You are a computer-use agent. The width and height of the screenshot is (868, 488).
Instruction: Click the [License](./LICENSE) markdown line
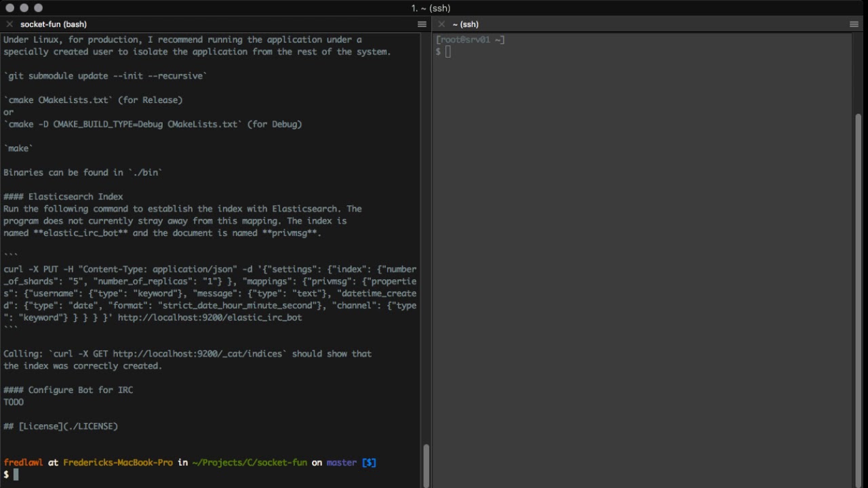(61, 426)
